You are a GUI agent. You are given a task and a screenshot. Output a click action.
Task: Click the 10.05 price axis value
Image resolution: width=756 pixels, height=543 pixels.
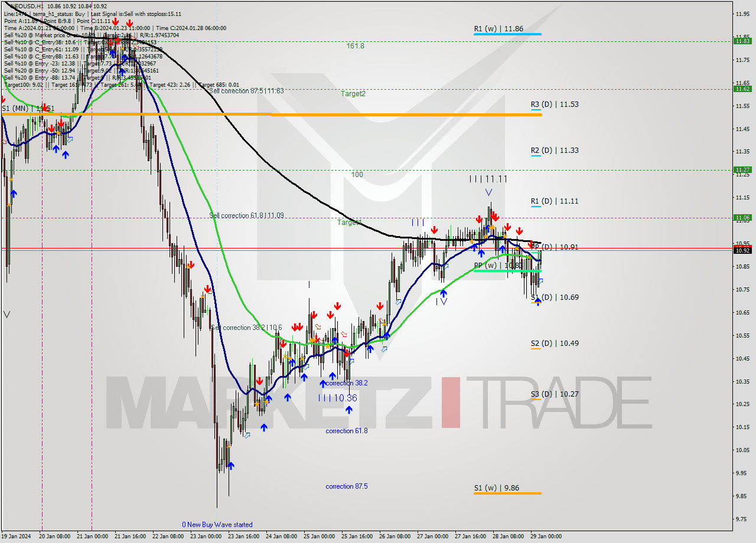(742, 450)
